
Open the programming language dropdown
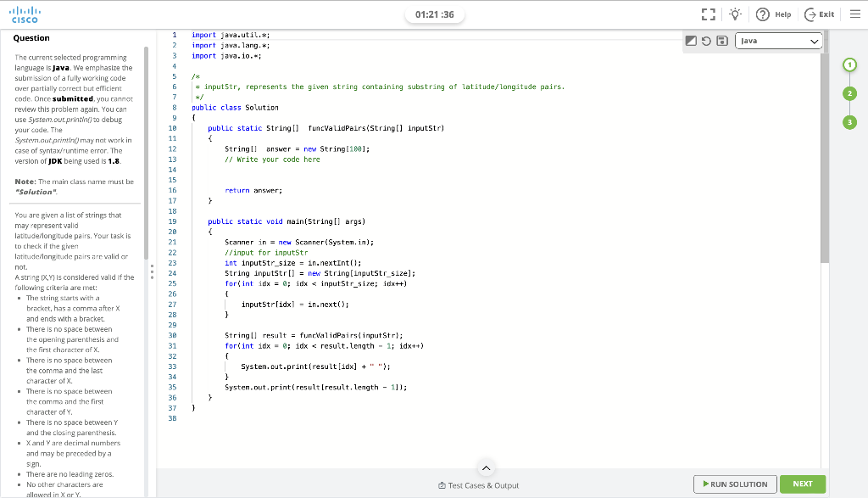point(779,40)
